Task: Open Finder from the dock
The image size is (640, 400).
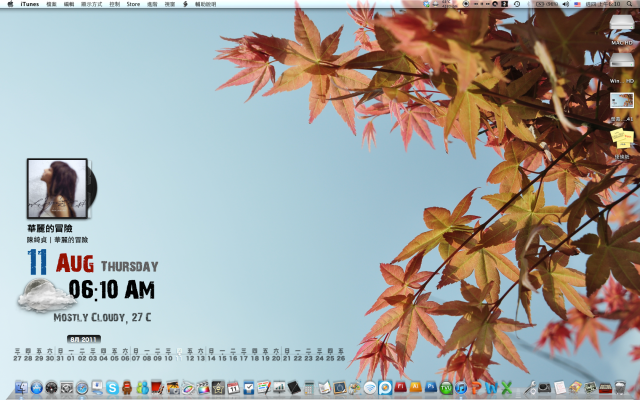Action: click(x=21, y=387)
